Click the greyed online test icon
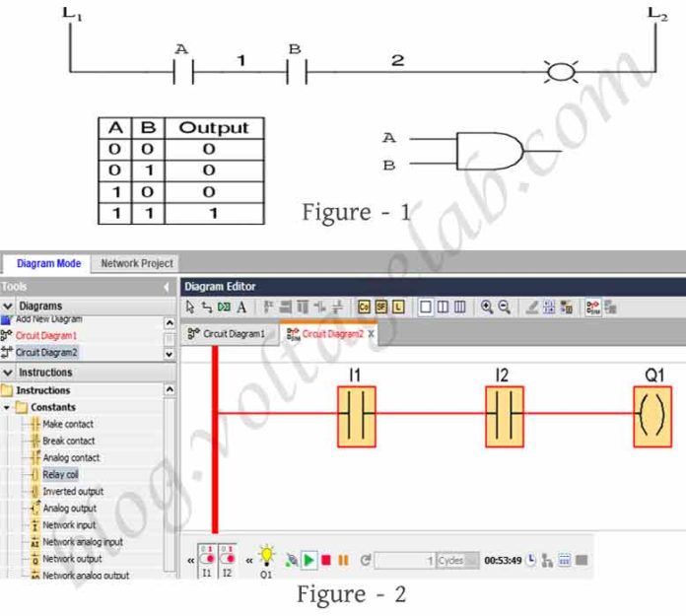Image resolution: width=686 pixels, height=616 pixels. tap(610, 308)
